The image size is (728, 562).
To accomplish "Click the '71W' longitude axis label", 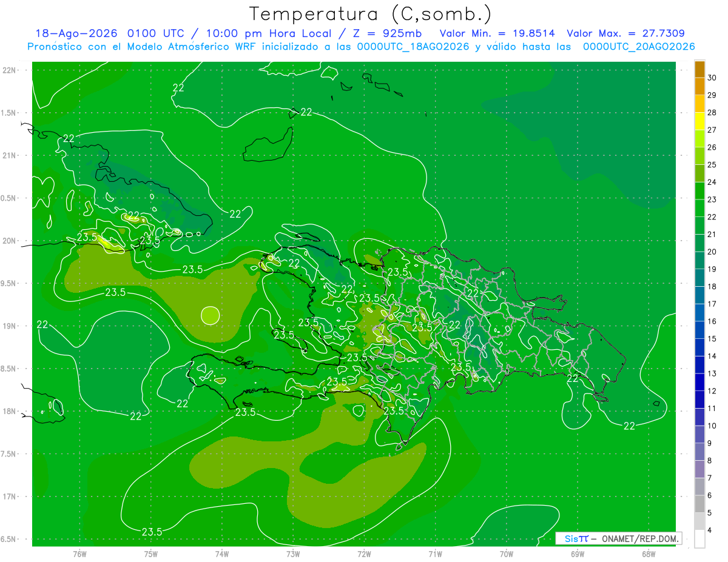I will click(x=435, y=554).
